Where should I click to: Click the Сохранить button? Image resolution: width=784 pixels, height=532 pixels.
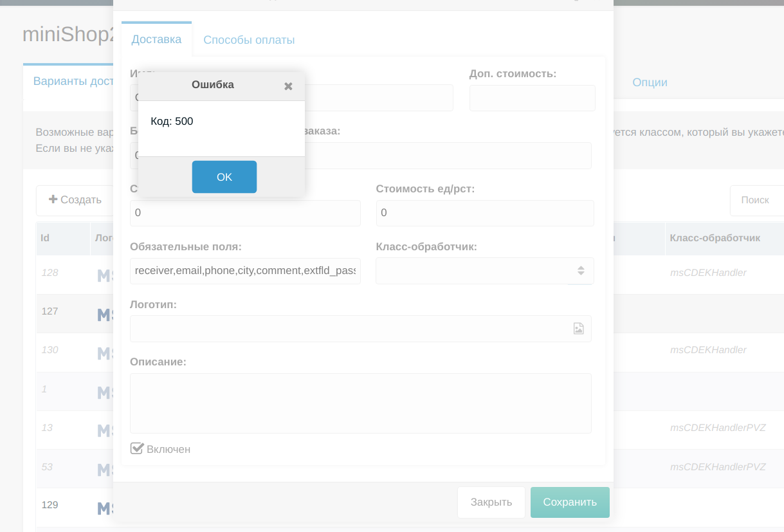pyautogui.click(x=569, y=502)
